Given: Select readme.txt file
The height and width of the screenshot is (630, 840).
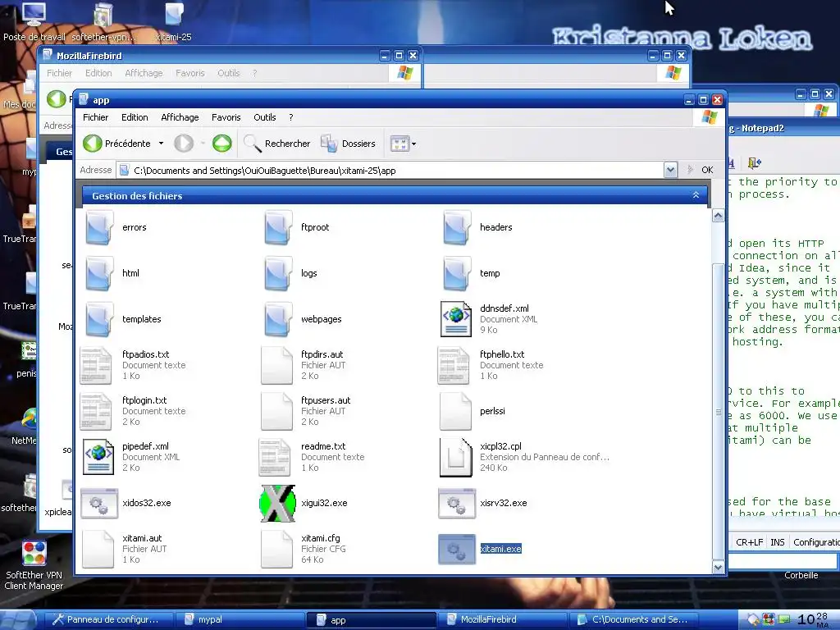Looking at the screenshot, I should click(312, 457).
